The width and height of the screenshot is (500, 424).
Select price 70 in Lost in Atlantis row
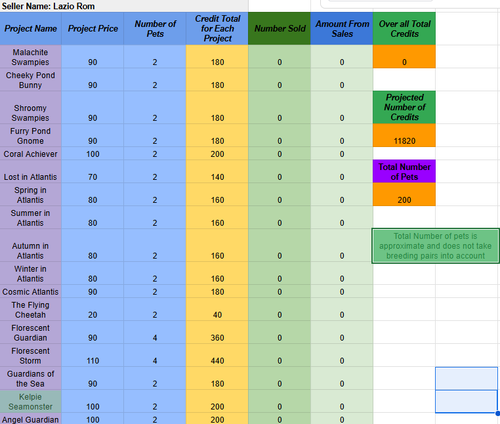pos(93,171)
